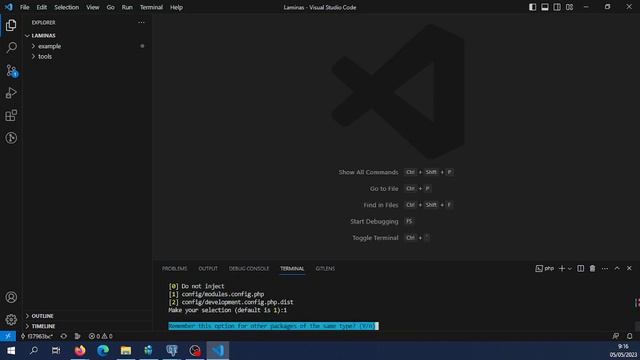The image size is (640, 360).
Task: Open the Run and Debug view
Action: pyautogui.click(x=11, y=93)
